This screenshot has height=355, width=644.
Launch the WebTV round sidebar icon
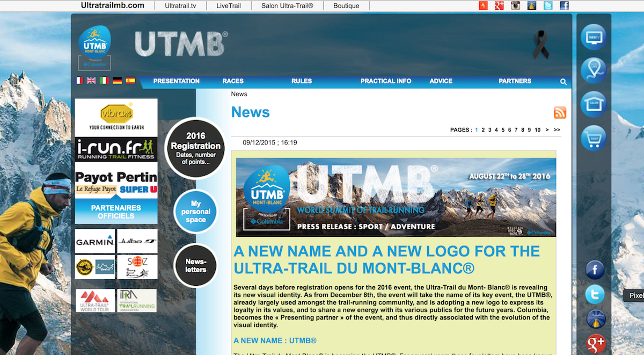tap(594, 37)
